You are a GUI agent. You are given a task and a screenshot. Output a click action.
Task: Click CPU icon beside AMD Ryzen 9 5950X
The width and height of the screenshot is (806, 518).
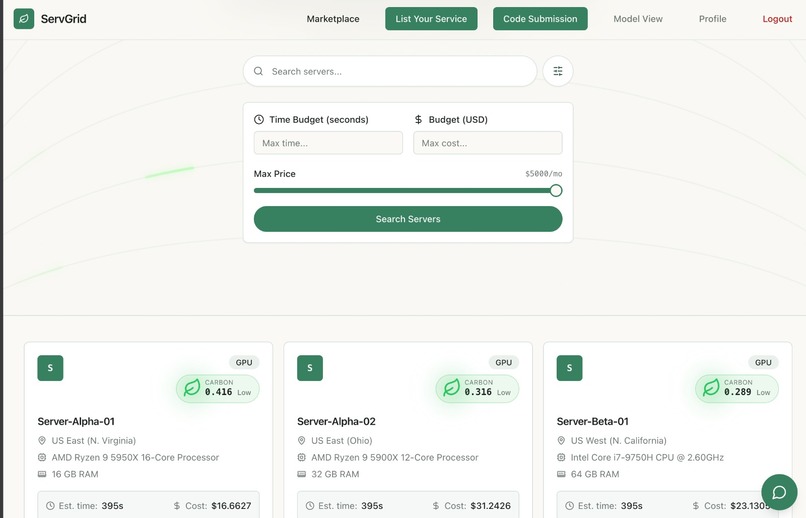click(42, 457)
